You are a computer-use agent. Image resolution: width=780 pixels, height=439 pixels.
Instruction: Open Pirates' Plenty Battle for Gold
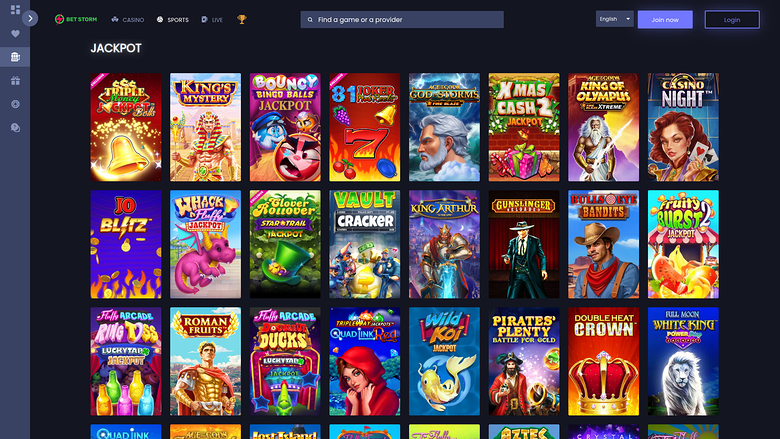524,361
